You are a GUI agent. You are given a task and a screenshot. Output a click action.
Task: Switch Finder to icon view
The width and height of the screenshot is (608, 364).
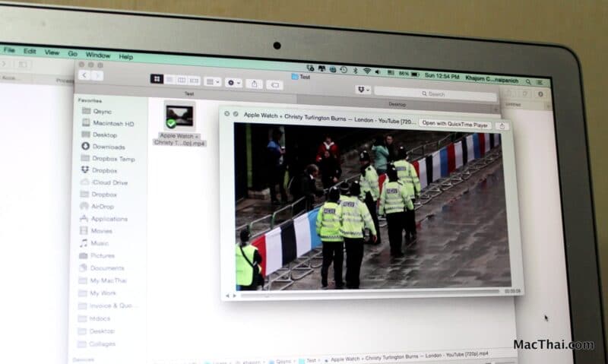click(157, 78)
